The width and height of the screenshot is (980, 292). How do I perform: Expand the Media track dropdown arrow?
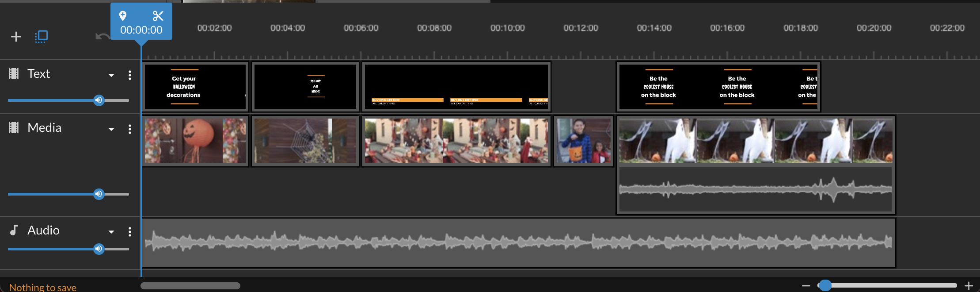(111, 130)
